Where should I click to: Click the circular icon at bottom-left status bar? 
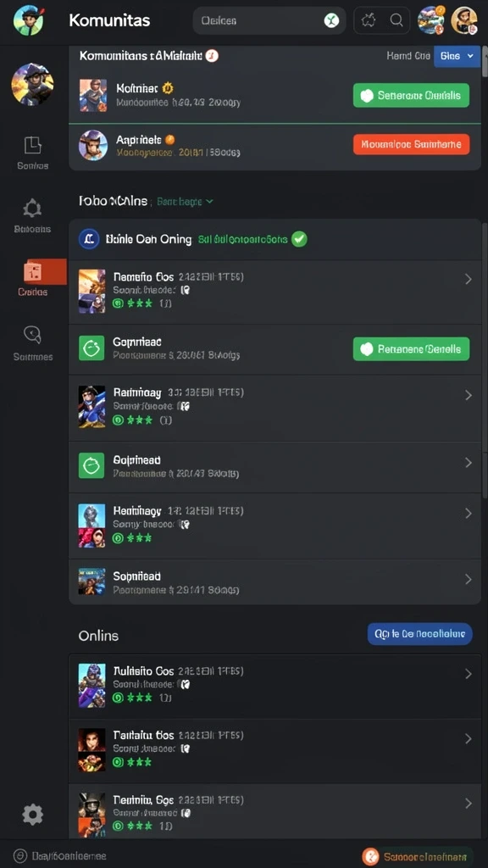(x=20, y=856)
